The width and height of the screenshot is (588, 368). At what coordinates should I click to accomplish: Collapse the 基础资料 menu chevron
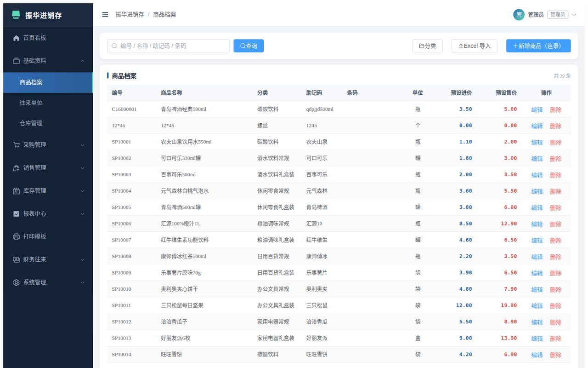82,61
